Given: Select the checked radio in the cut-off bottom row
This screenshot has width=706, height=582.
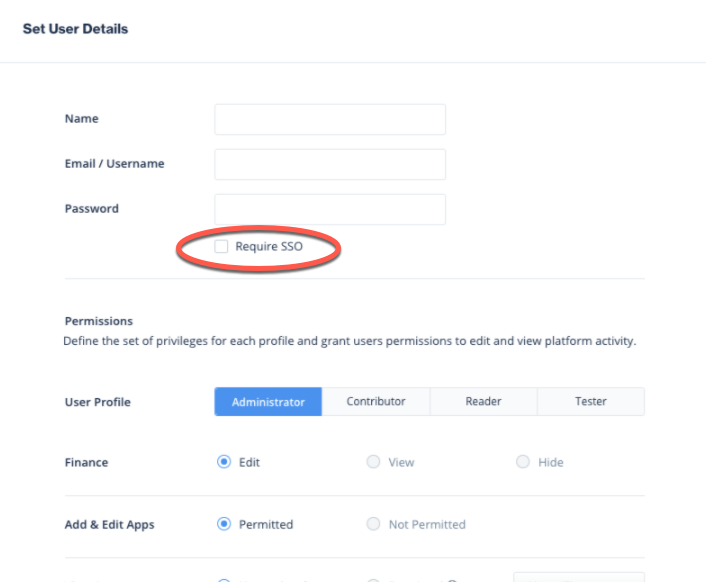Looking at the screenshot, I should click(x=224, y=580).
